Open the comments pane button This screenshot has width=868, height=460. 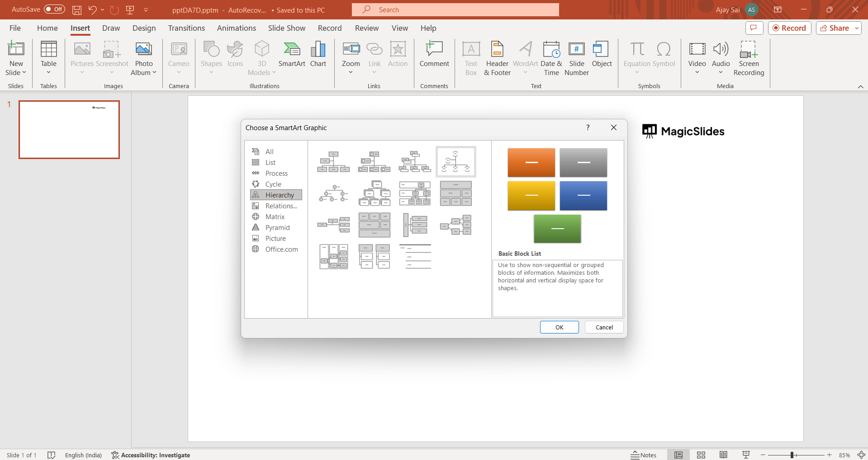(x=754, y=28)
